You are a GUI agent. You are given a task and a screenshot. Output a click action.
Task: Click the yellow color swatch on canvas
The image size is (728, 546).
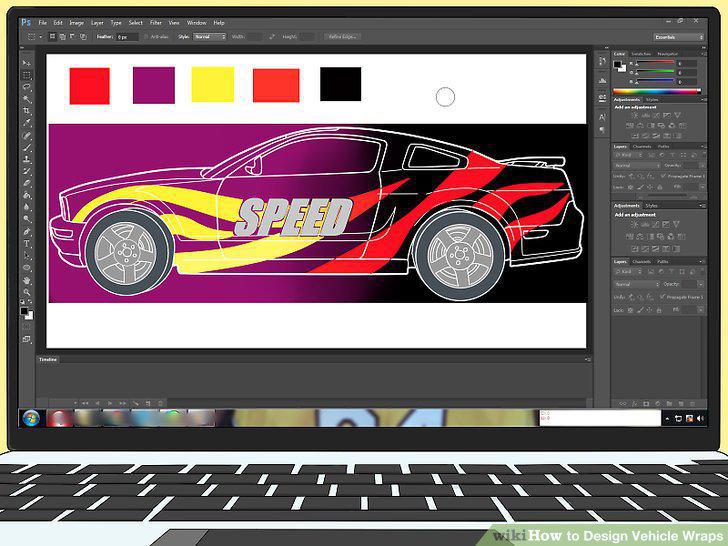coord(213,84)
